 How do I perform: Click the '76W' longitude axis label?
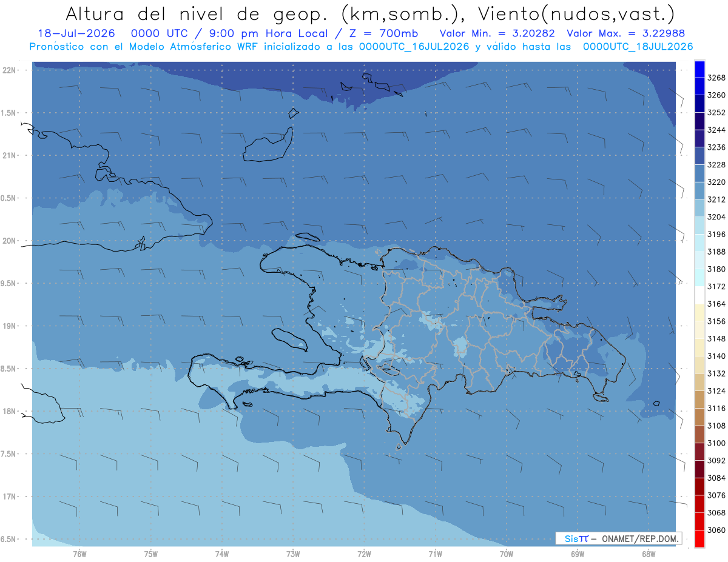click(79, 554)
